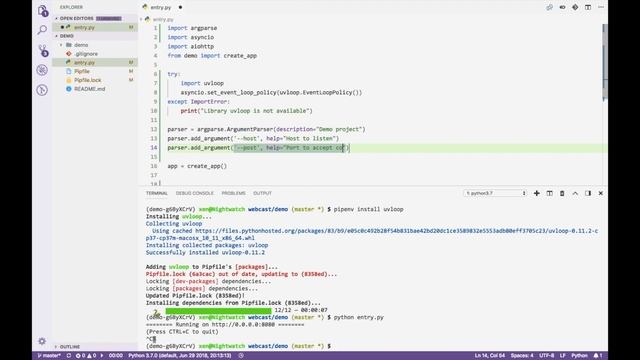Viewport: 640px width, 360px height.
Task: Open the editor More Actions menu
Action: tap(601, 7)
